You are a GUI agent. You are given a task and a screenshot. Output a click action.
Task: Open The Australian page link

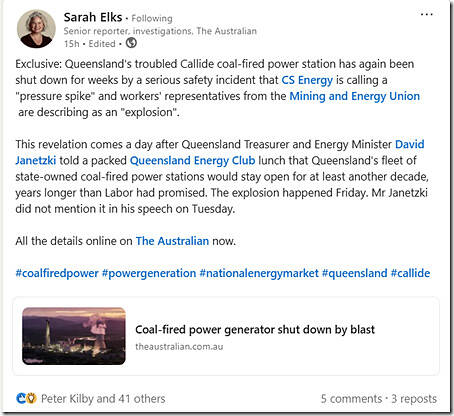click(172, 241)
